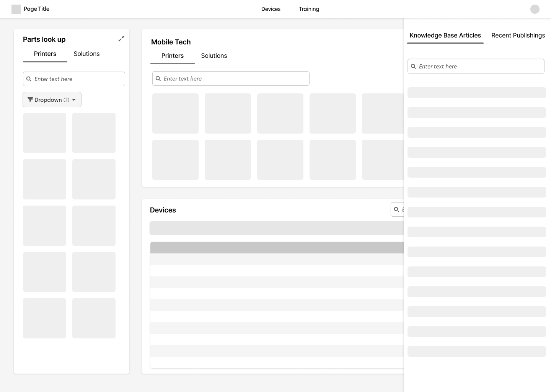This screenshot has height=392, width=551.
Task: Click the magnifier icon in Mobile Tech search bar
Action: (x=158, y=78)
